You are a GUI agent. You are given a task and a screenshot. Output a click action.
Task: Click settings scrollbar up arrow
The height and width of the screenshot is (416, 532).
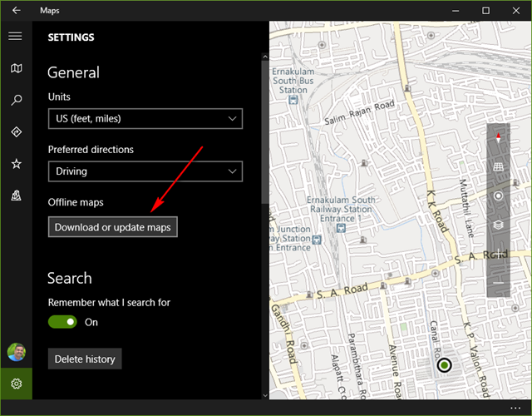(265, 57)
